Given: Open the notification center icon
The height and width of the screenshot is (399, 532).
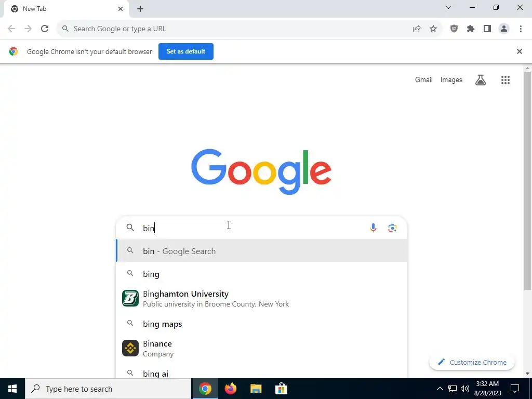Looking at the screenshot, I should tap(515, 389).
